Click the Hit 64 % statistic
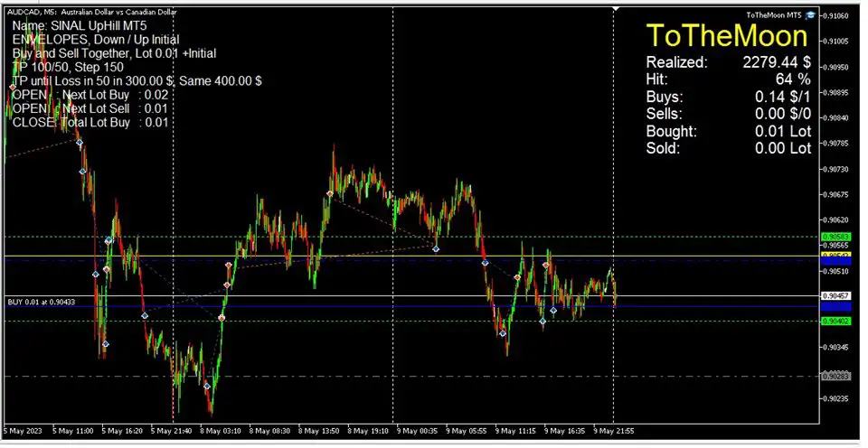Screen dimensions: 868x448 (x=728, y=79)
